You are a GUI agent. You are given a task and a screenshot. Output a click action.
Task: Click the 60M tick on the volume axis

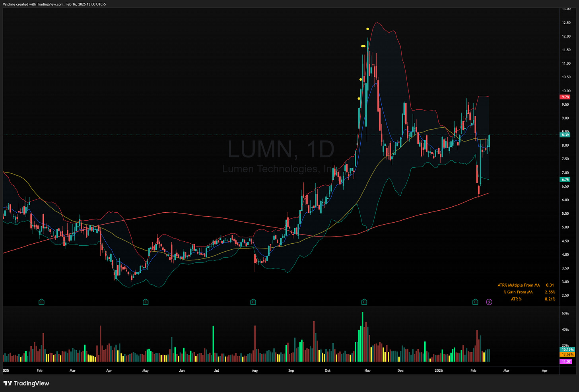tap(565, 313)
